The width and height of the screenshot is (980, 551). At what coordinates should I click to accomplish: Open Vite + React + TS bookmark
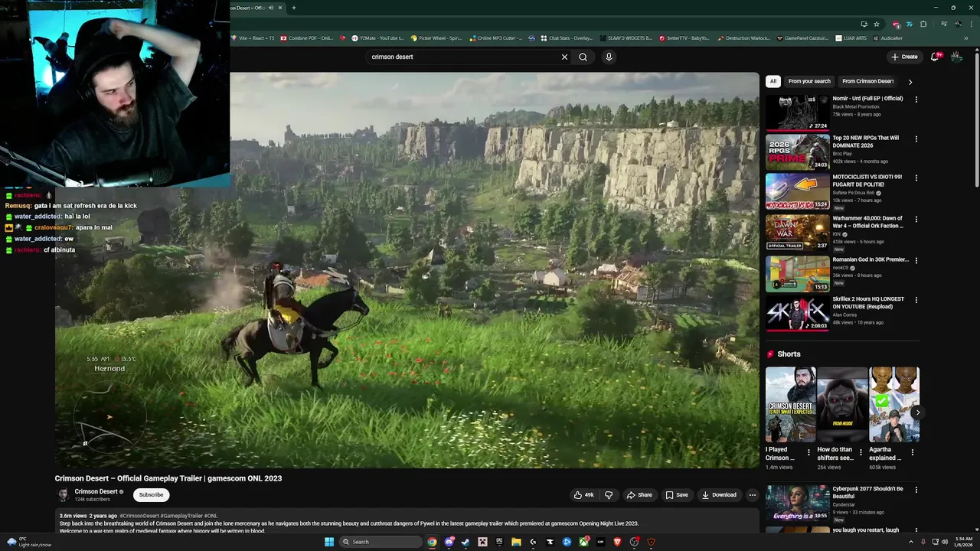[x=253, y=37]
